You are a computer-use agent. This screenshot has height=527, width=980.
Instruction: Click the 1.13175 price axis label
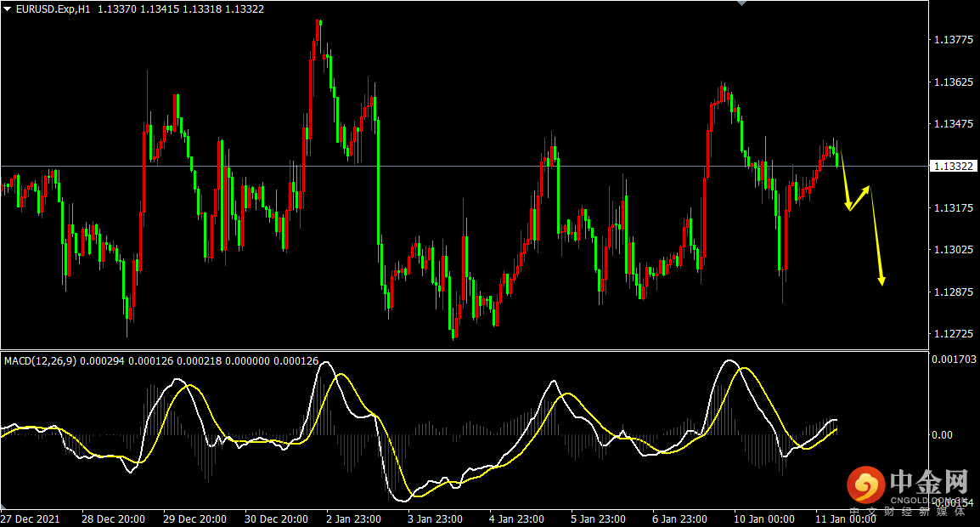click(953, 208)
